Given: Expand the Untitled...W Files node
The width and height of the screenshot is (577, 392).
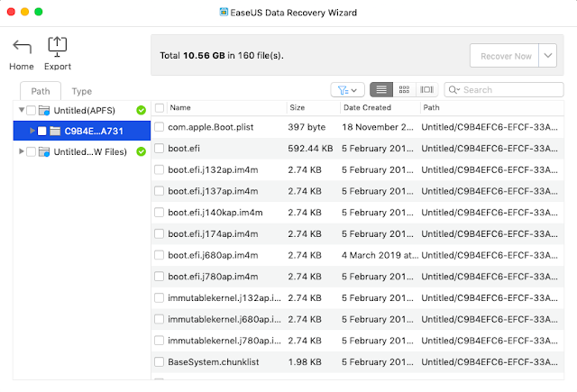Looking at the screenshot, I should pyautogui.click(x=22, y=151).
